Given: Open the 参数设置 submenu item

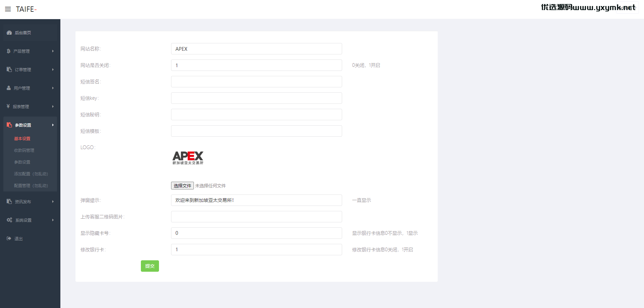Looking at the screenshot, I should coord(22,162).
